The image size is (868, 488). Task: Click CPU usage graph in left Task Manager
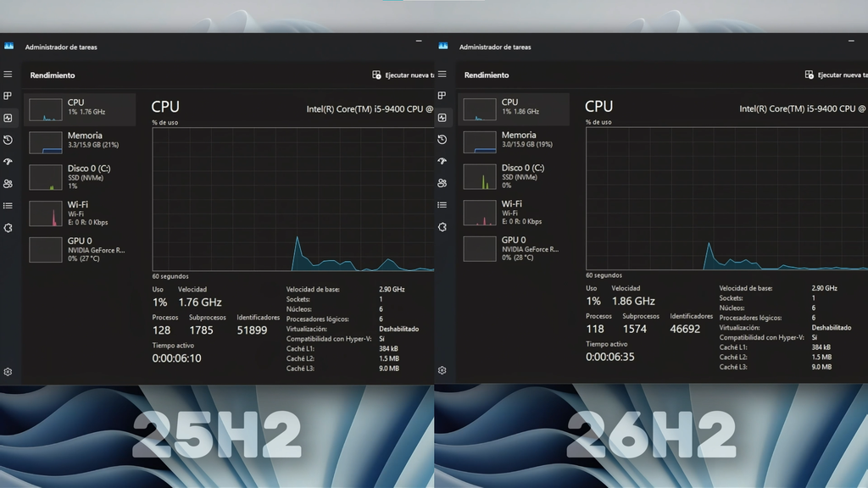[x=292, y=199]
